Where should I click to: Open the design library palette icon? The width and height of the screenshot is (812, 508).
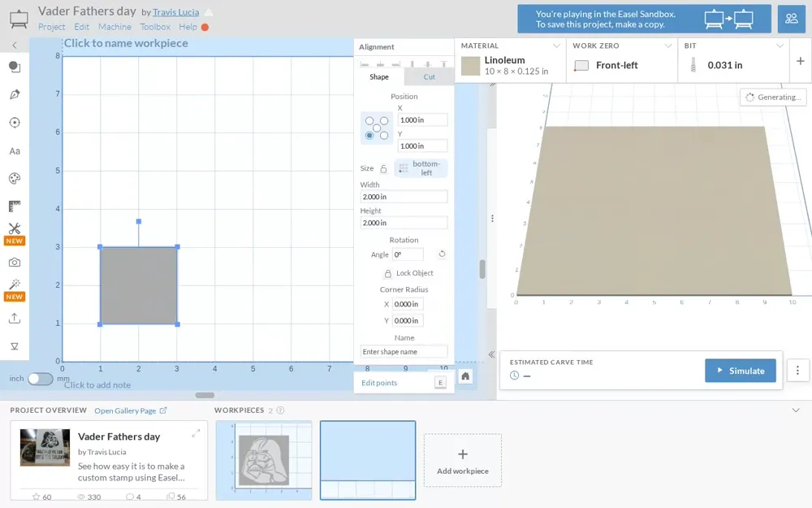pos(15,179)
